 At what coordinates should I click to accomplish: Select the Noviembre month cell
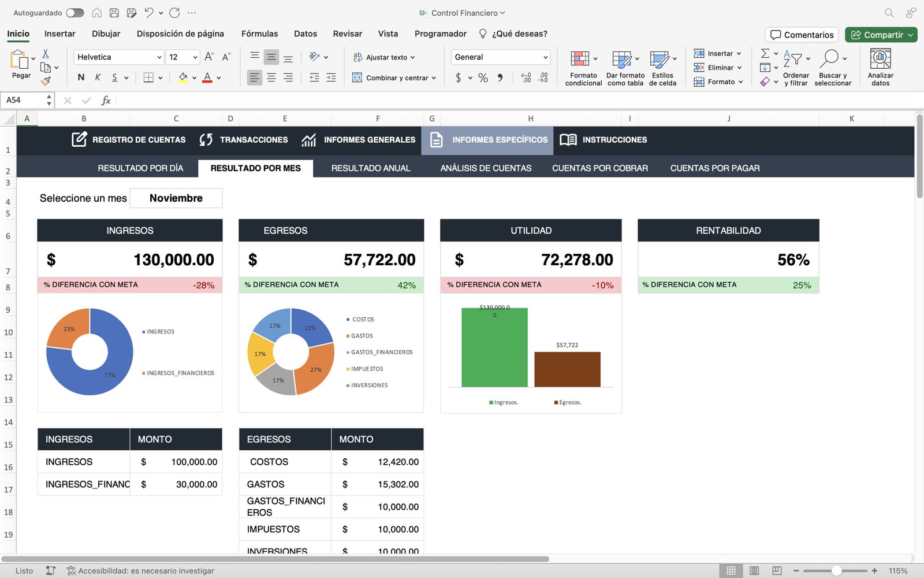(176, 198)
